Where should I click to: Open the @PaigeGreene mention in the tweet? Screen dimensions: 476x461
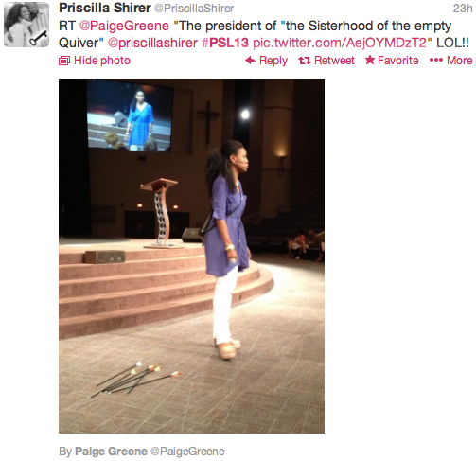pos(124,26)
